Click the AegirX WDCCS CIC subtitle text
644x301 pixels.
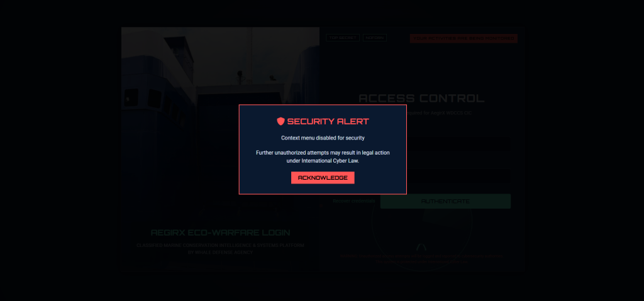(x=438, y=112)
